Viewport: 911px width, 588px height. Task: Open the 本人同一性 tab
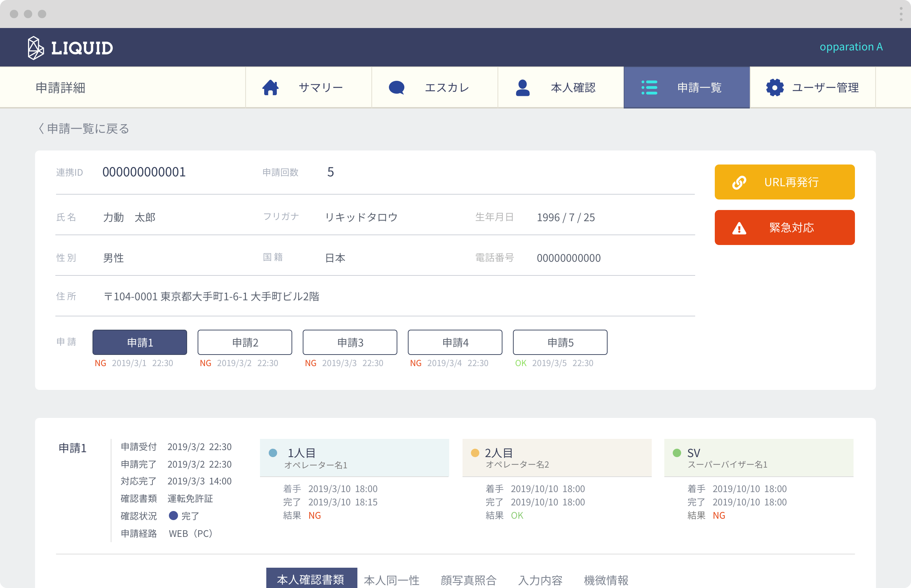392,580
